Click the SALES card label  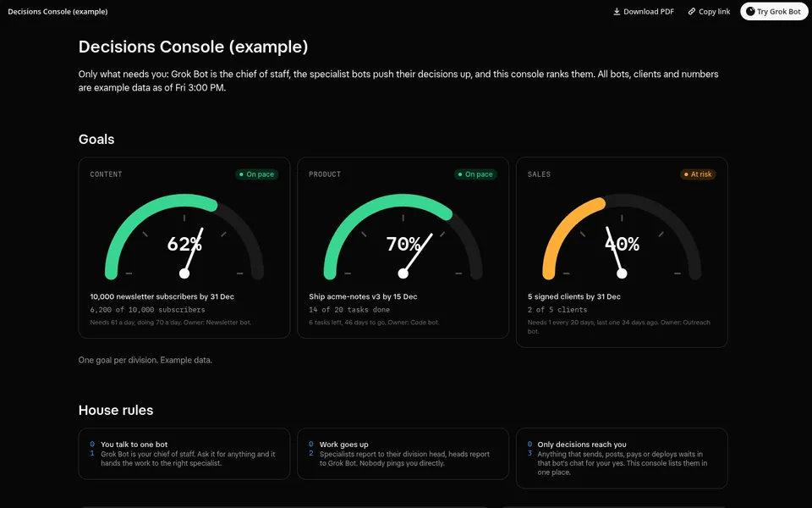click(x=539, y=174)
